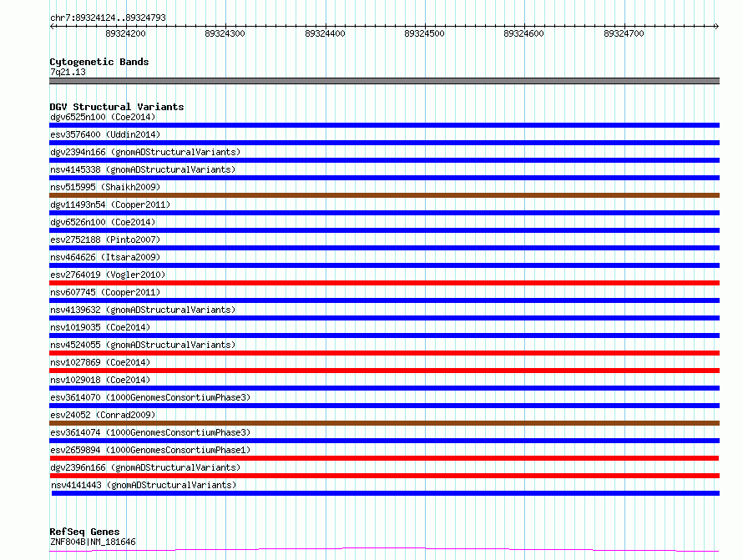Select nsv1029018 (Coe2014) text
743x560 pixels.
(x=100, y=380)
